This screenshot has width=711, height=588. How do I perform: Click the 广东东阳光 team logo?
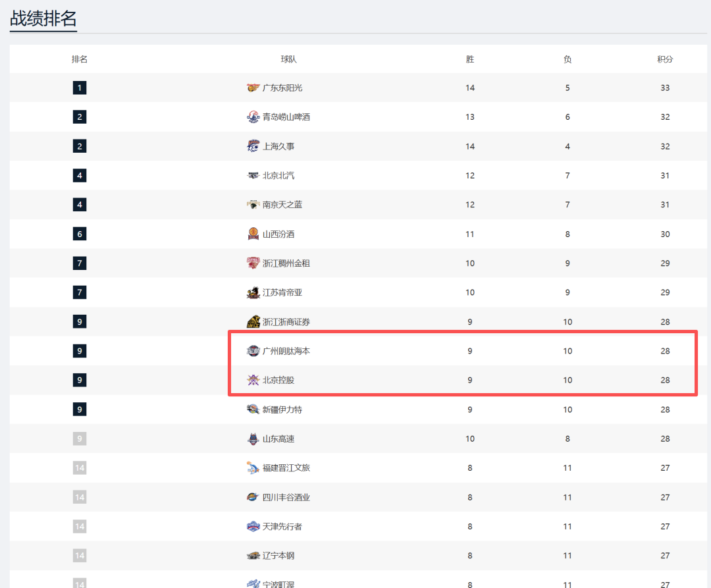[253, 88]
